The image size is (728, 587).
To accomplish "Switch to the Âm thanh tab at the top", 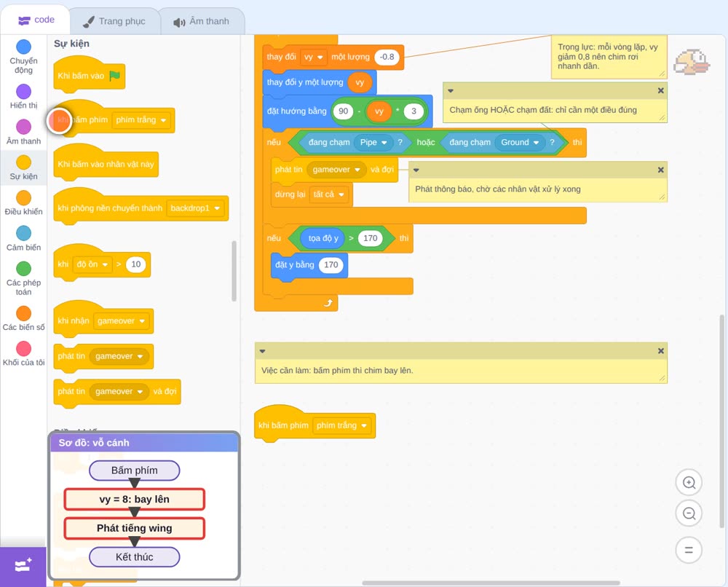I will click(x=202, y=21).
